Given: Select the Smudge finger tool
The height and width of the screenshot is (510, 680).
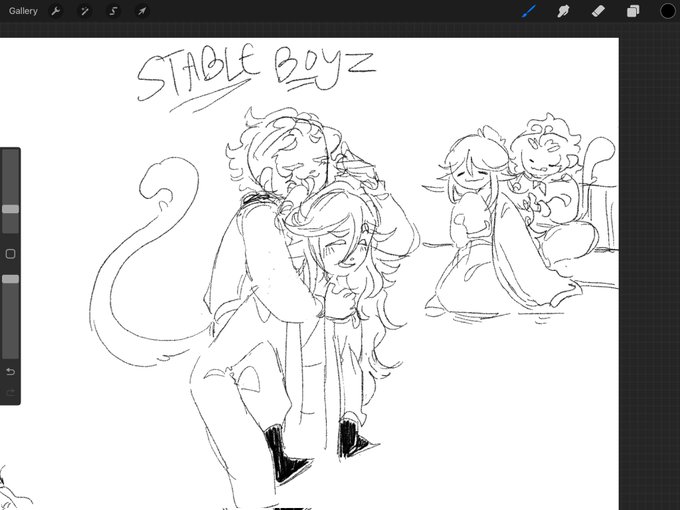Looking at the screenshot, I should [x=563, y=11].
